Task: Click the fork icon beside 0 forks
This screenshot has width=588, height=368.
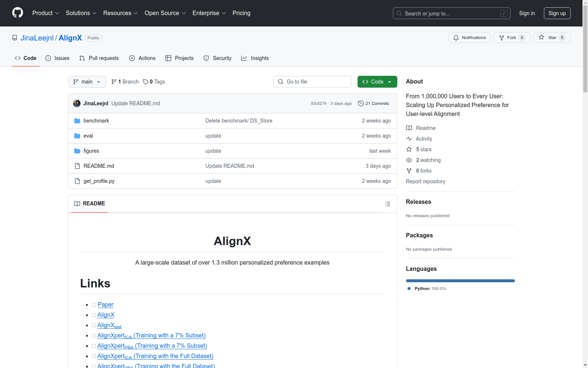Action: click(x=409, y=171)
